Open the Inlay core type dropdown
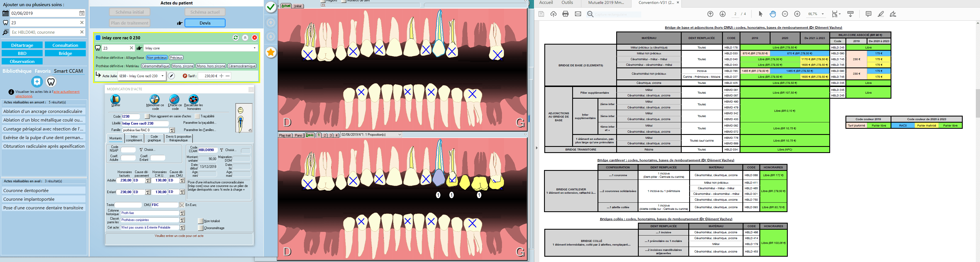This screenshot has width=980, height=262. coord(255,48)
